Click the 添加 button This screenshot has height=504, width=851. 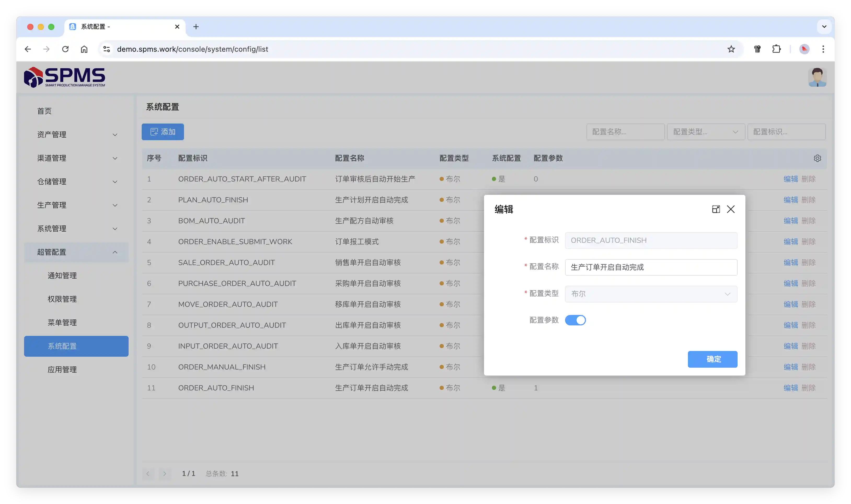(x=163, y=132)
